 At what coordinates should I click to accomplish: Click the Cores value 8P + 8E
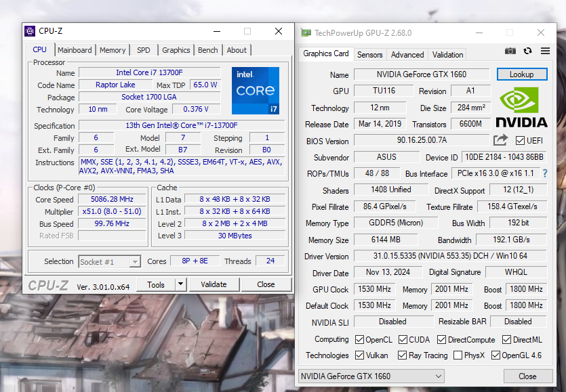pos(195,261)
